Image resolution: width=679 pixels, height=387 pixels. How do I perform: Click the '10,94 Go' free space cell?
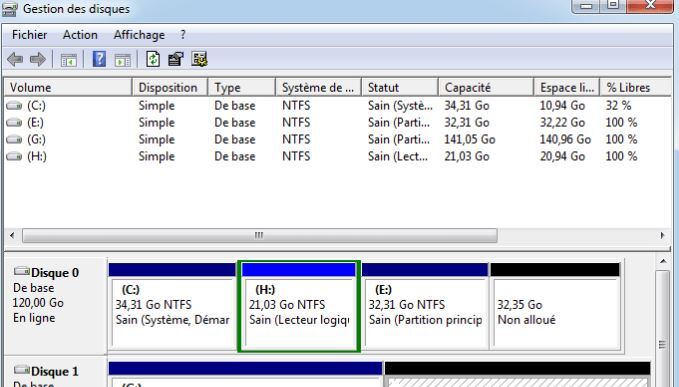pos(562,106)
